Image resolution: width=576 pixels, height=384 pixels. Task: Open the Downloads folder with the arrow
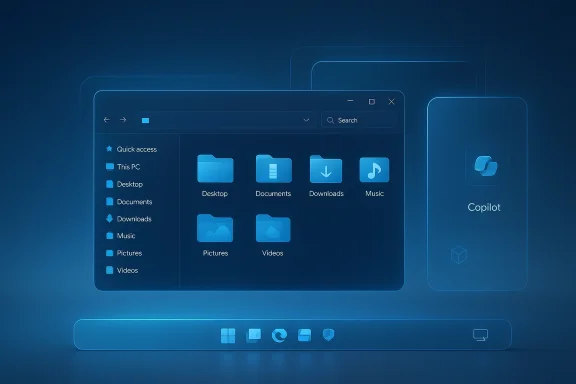click(326, 169)
